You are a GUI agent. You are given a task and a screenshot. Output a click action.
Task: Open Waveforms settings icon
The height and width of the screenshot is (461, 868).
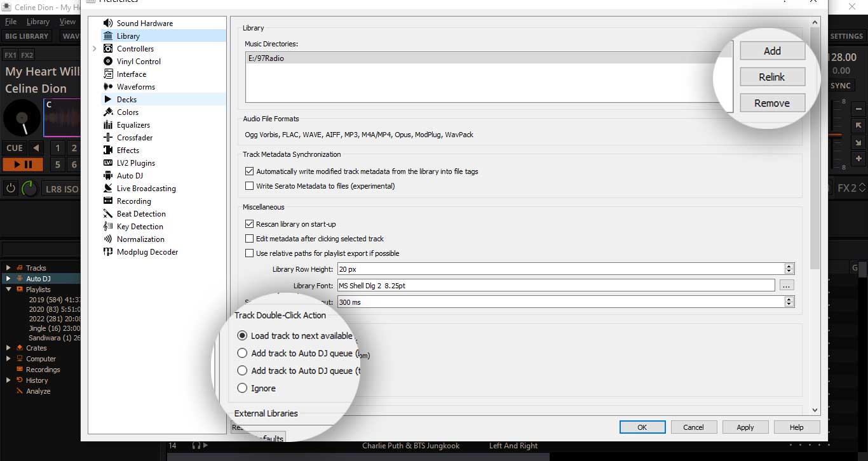coord(108,87)
